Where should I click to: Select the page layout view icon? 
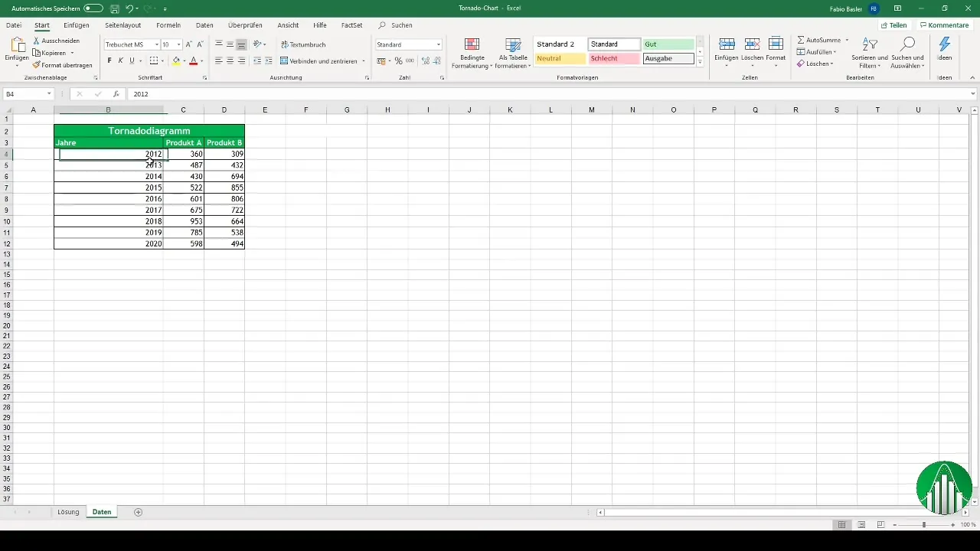(x=861, y=525)
